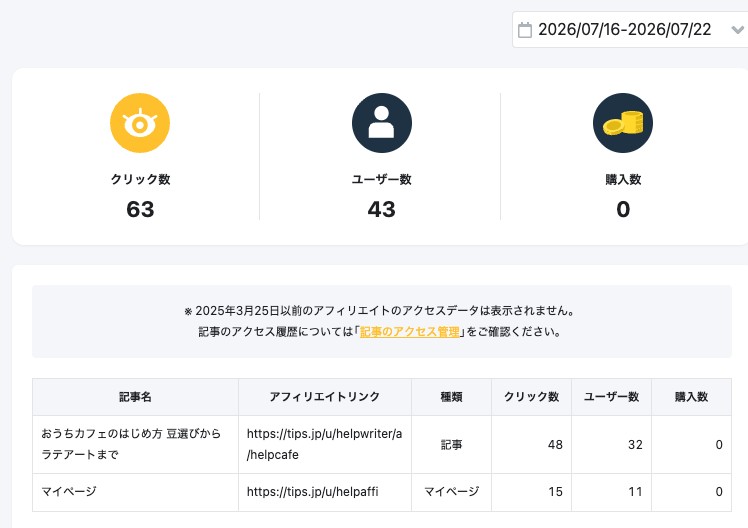Click the ユーザー数 label under user icon
This screenshot has width=748, height=528.
(x=382, y=179)
